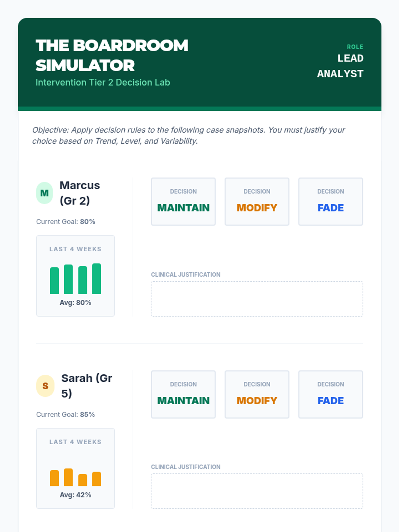Click Sarah's Avg: 42% label
The height and width of the screenshot is (532, 399).
[x=75, y=495]
